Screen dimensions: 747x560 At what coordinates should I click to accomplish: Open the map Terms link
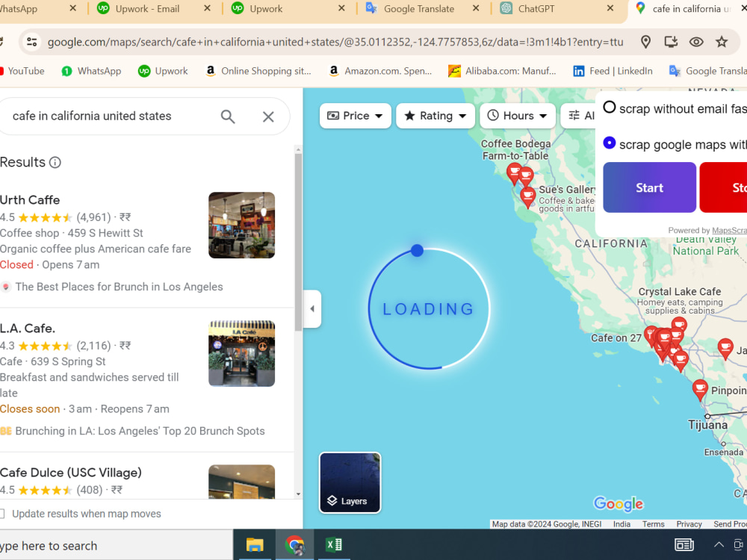point(653,524)
